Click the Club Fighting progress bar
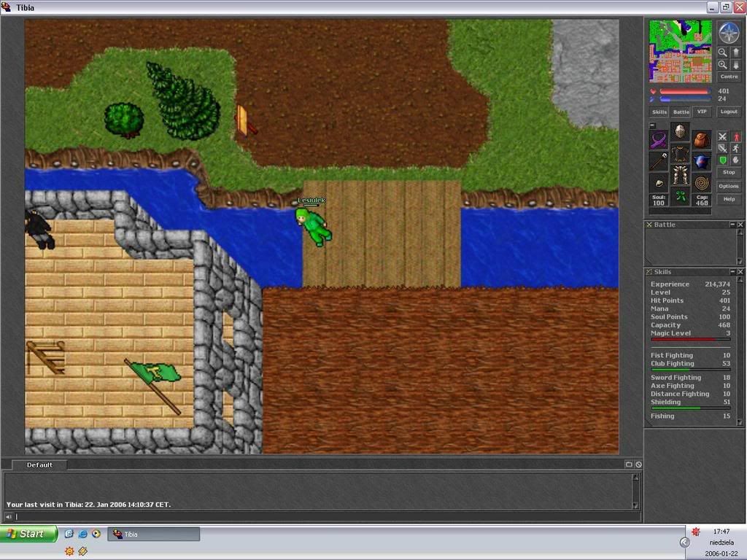 click(x=690, y=370)
